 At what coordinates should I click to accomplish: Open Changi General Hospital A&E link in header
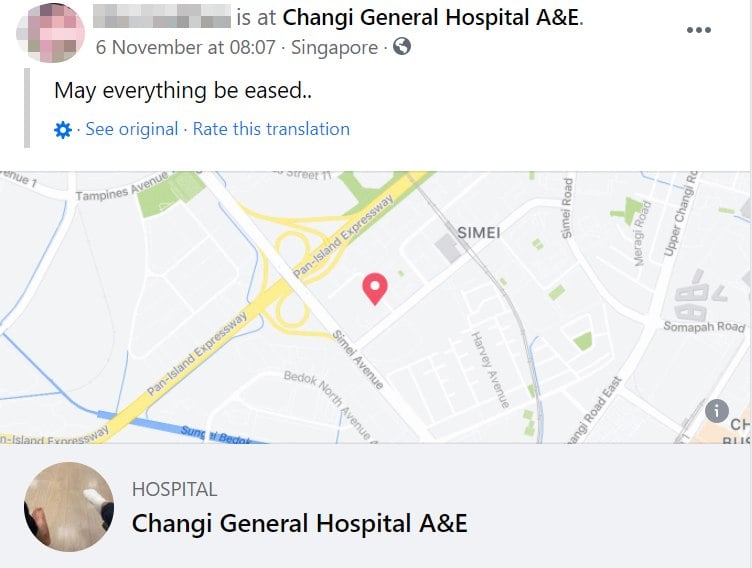coord(432,17)
